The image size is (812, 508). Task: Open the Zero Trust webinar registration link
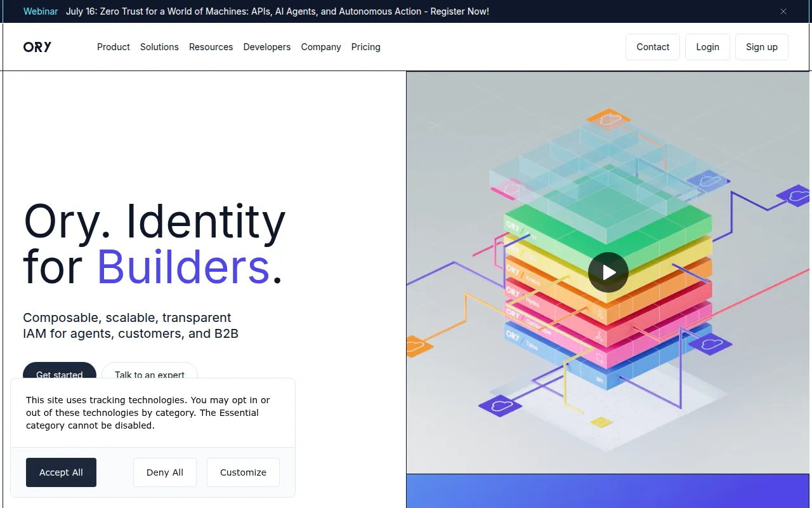point(277,11)
